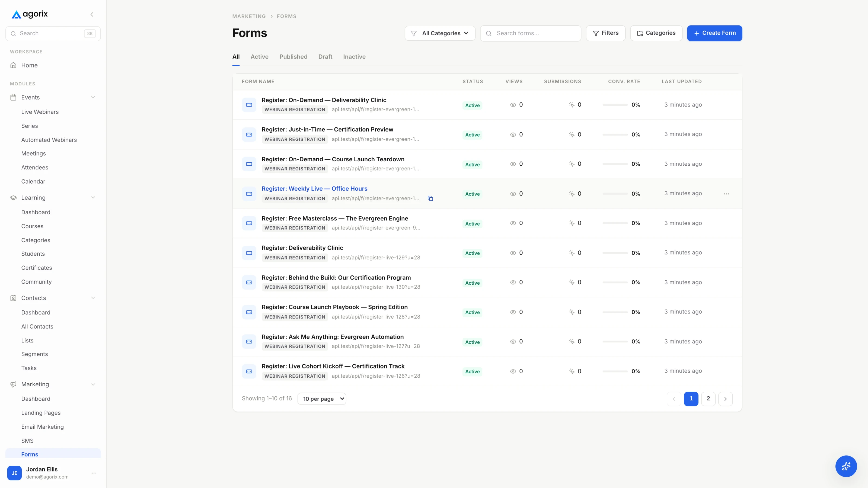Screen dimensions: 868x488
Task: Click the conversion rate bar on Ask Me Anything row
Action: [615, 342]
